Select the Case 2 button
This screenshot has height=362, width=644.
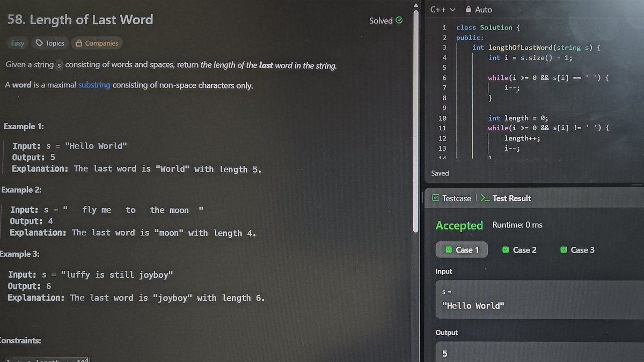[x=518, y=249]
